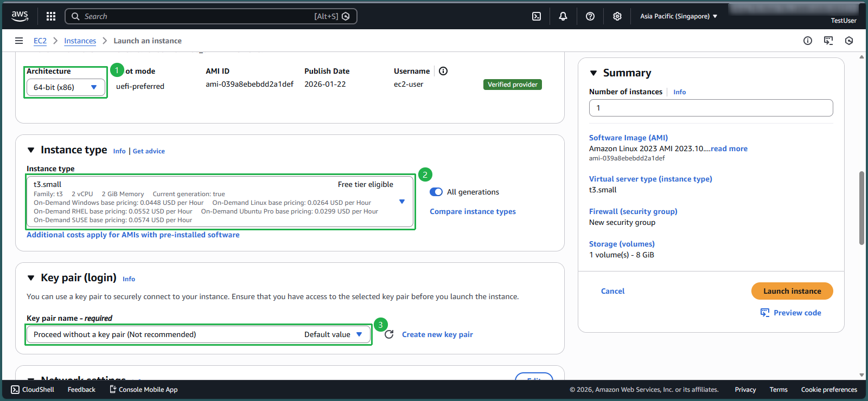This screenshot has width=868, height=401.
Task: Open Terms link in footer
Action: (778, 390)
